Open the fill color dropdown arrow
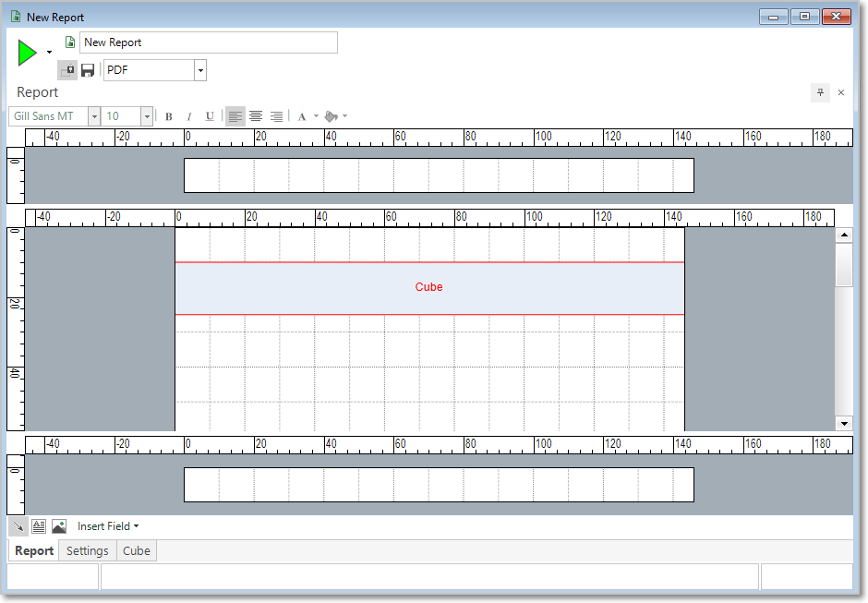The image size is (868, 603). (x=344, y=116)
